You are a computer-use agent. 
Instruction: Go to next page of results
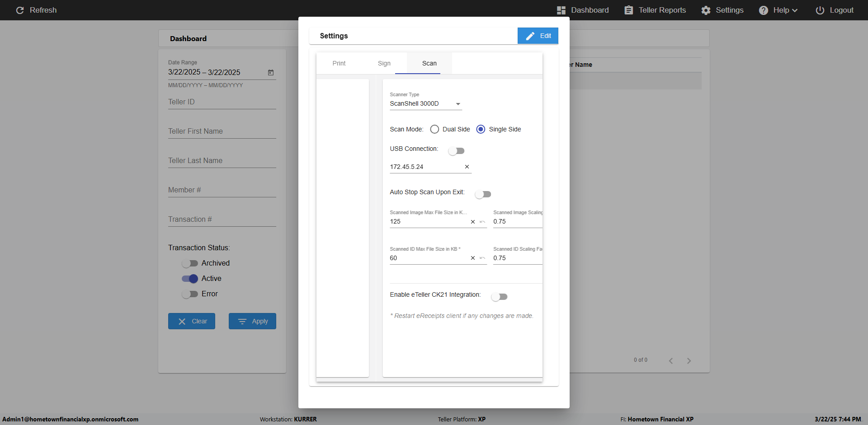tap(689, 360)
